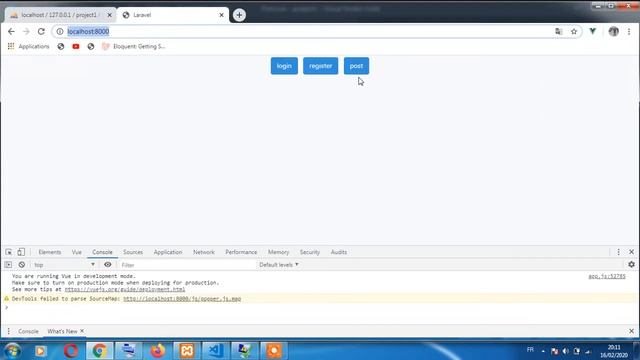Open Firefox from the taskbar
Screen dimensions: 640x360
[158, 351]
